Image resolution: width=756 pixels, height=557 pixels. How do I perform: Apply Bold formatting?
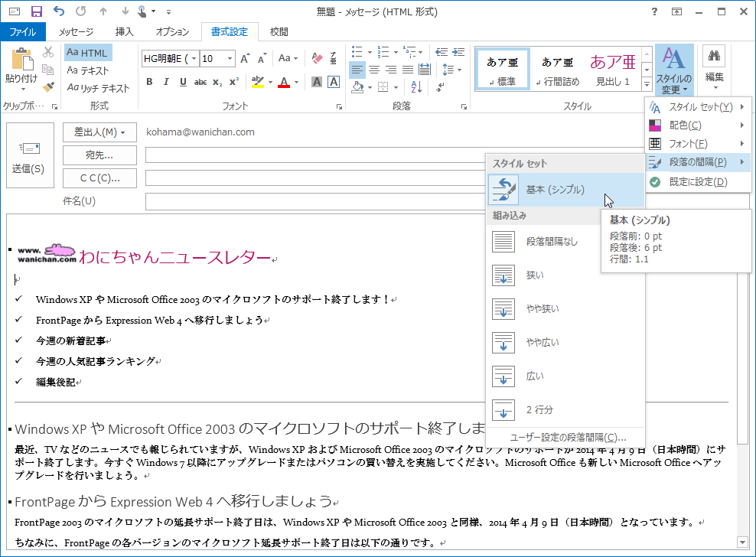click(149, 82)
